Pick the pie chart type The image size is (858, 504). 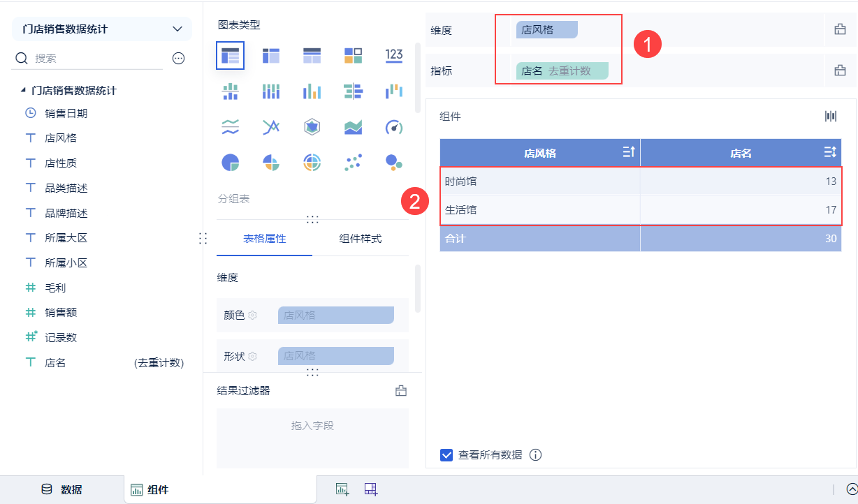[231, 162]
